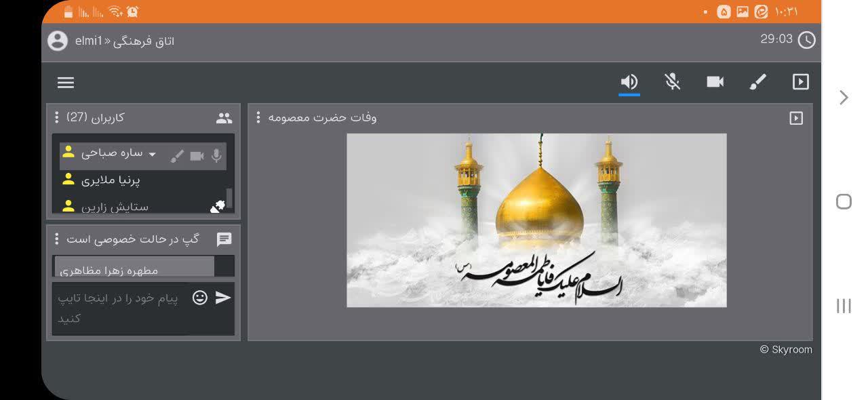This screenshot has height=400, width=868.
Task: Click the session timer clock icon
Action: tap(806, 40)
